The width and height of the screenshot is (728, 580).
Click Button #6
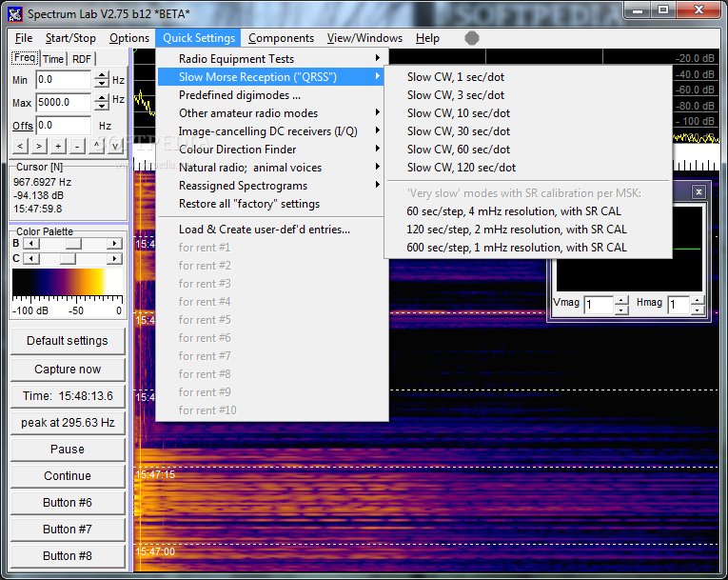(x=68, y=503)
